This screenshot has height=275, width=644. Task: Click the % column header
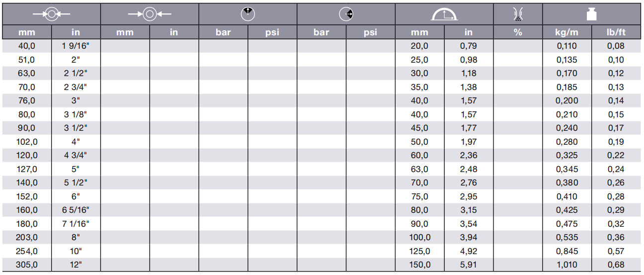click(x=518, y=32)
